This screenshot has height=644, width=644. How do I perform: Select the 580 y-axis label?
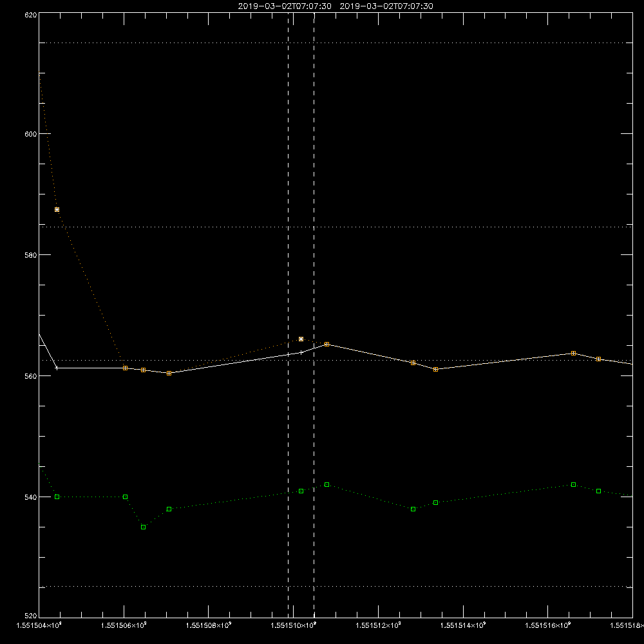pos(31,255)
